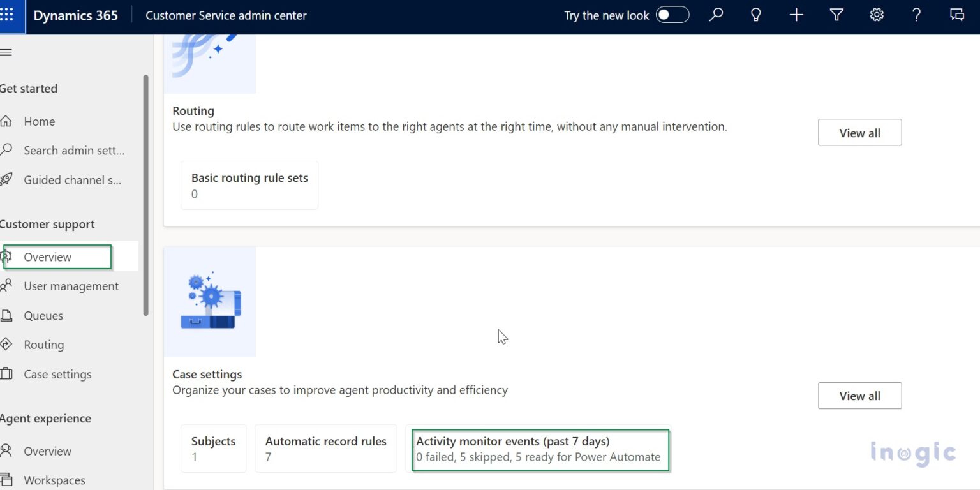Click View all next to Routing

coord(859,132)
